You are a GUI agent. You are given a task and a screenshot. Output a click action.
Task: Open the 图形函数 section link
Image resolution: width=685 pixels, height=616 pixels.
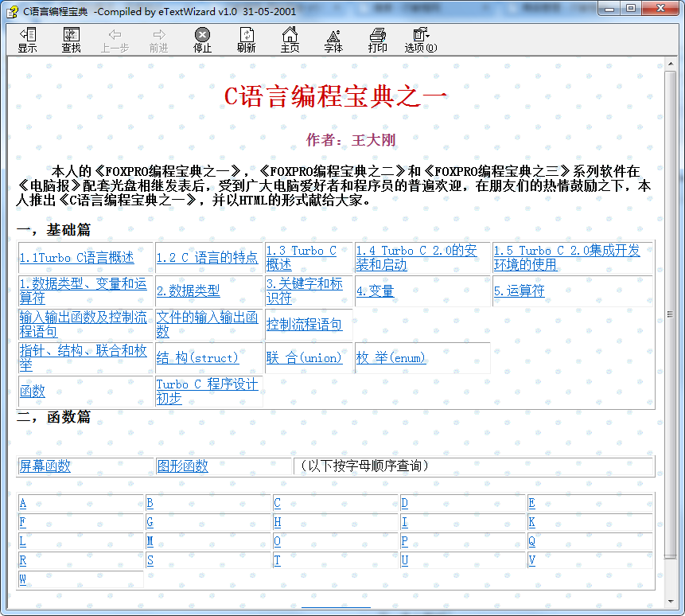coord(182,466)
